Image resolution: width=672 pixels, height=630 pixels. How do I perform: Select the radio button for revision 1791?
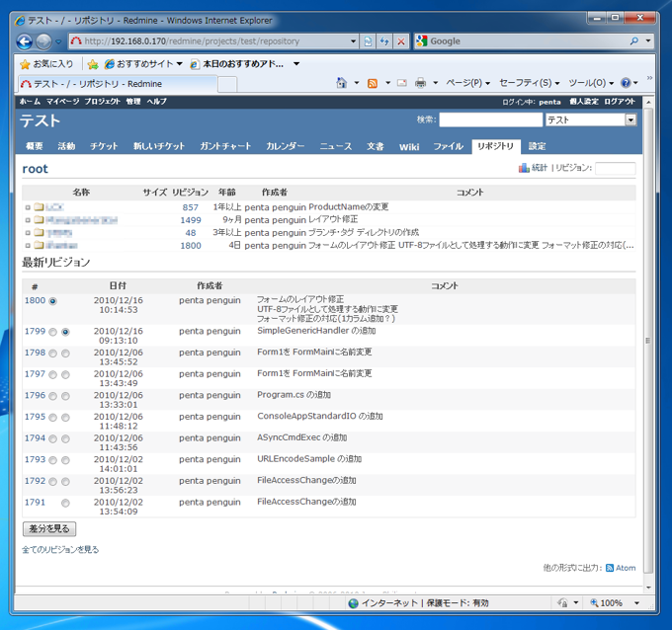point(65,503)
